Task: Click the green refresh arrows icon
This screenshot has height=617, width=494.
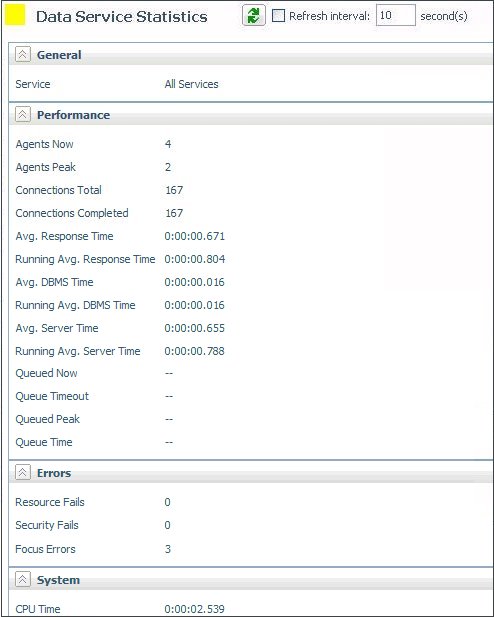Action: click(x=253, y=16)
